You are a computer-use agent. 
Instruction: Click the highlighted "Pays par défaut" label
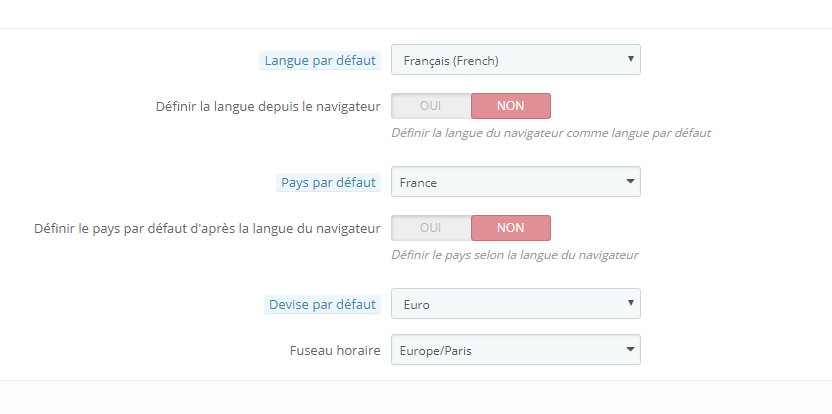click(x=328, y=182)
